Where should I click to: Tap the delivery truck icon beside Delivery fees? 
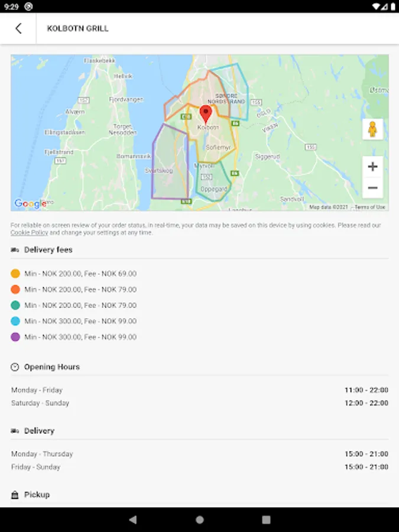(x=15, y=250)
